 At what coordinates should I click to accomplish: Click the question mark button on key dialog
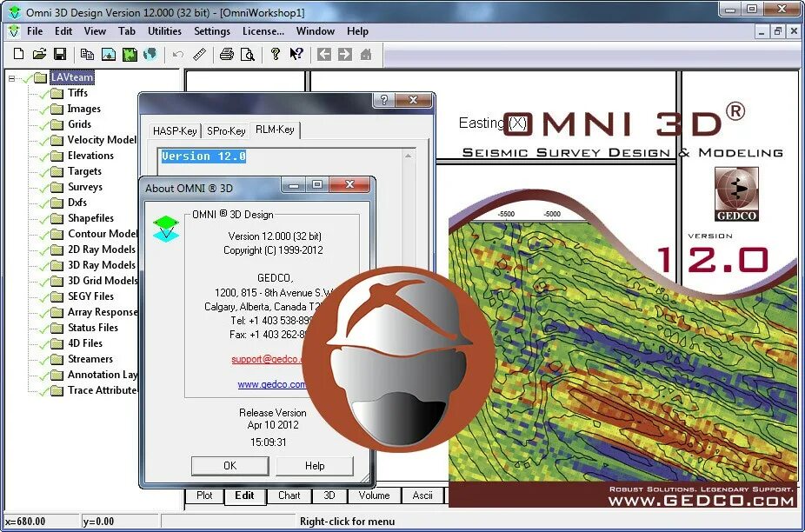pos(384,100)
